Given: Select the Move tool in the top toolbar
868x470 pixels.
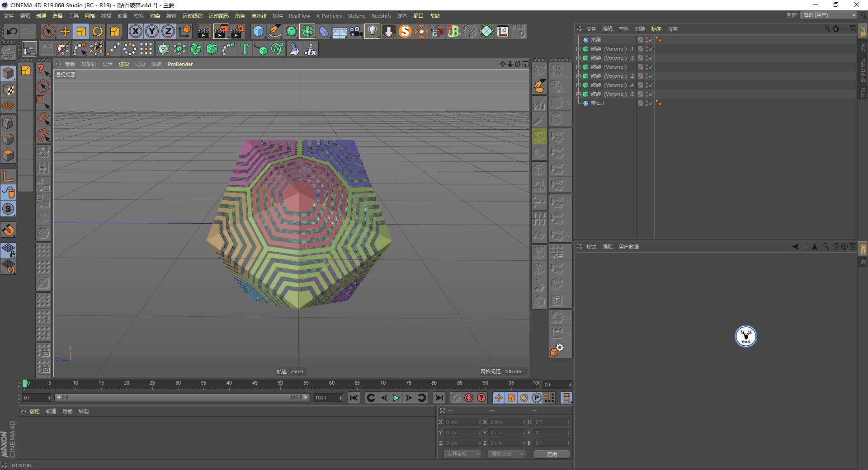Looking at the screenshot, I should (65, 31).
